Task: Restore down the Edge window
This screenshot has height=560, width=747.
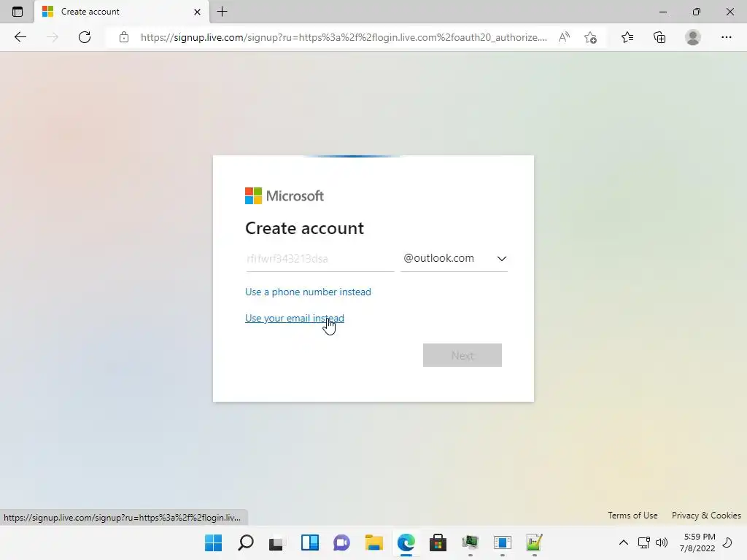Action: (697, 12)
